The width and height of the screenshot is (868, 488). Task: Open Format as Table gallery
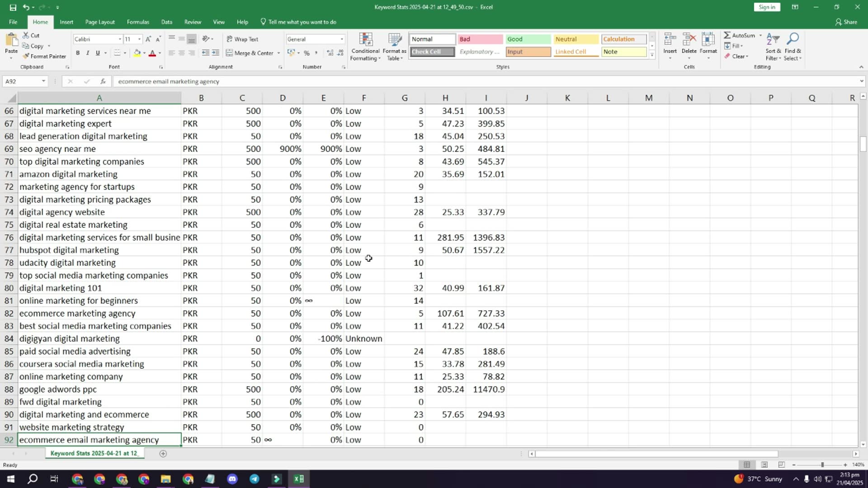tap(394, 47)
